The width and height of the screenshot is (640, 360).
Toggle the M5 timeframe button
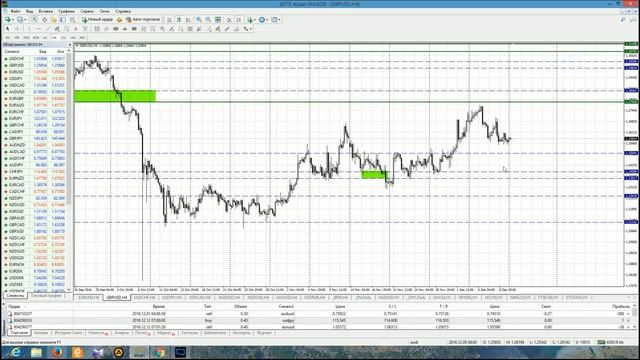tap(17, 38)
